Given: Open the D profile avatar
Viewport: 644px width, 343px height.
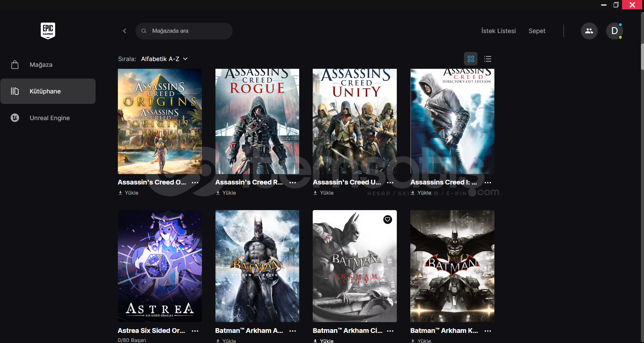Looking at the screenshot, I should [x=615, y=31].
